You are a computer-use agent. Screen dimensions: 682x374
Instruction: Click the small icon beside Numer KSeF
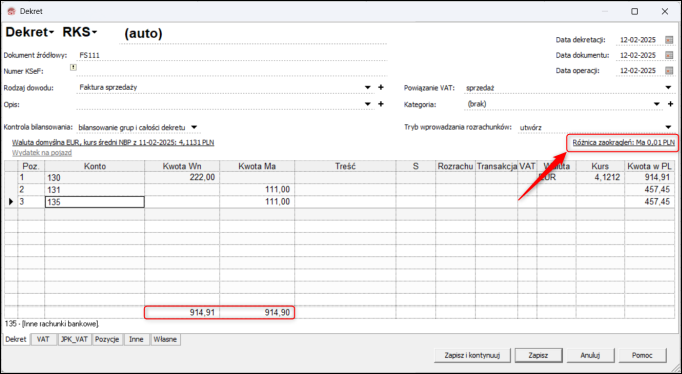[73, 68]
